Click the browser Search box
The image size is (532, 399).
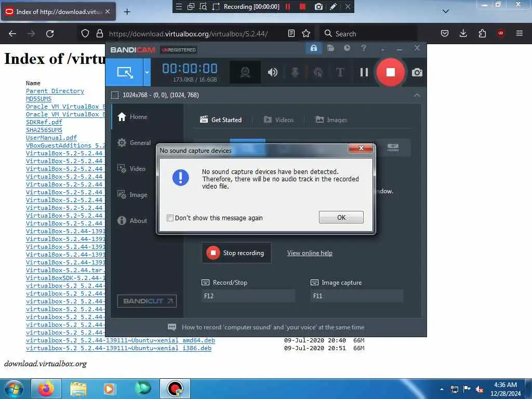point(368,34)
